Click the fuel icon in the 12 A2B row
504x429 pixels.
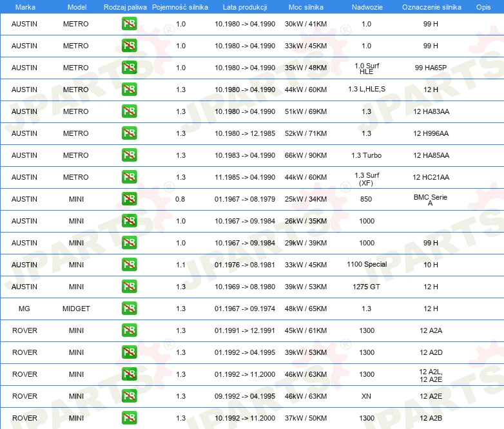[x=129, y=418]
